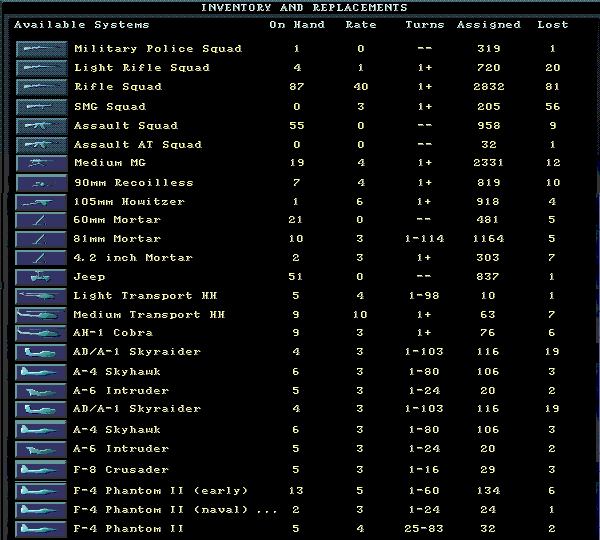Click Rifle Squad on hand value 87
Image resolution: width=600 pixels, height=540 pixels.
tap(297, 87)
